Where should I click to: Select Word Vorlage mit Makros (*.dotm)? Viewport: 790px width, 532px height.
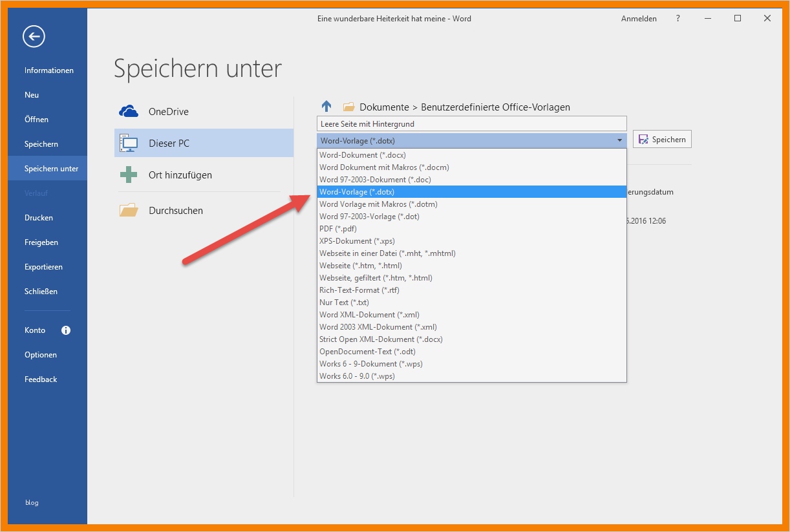coord(471,204)
